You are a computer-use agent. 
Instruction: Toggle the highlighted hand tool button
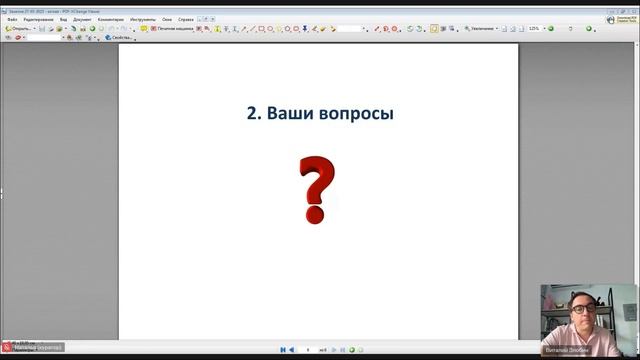[434, 29]
